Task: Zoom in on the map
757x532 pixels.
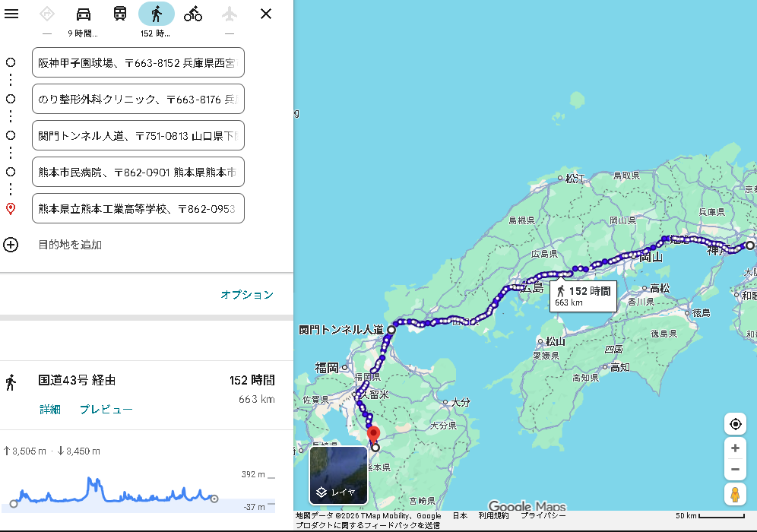Action: point(735,448)
